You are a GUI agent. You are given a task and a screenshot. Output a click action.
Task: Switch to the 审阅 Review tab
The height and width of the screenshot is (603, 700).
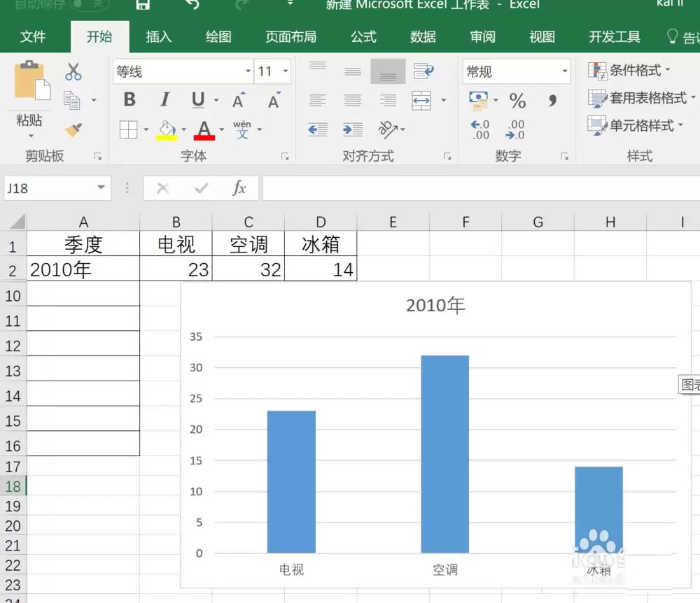(x=482, y=36)
